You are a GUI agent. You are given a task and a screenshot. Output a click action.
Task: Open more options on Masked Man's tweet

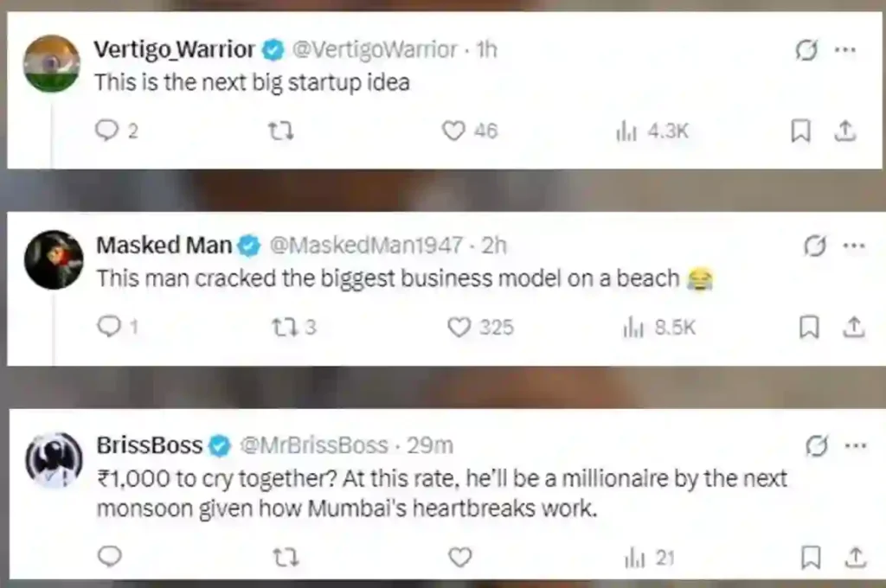854,246
